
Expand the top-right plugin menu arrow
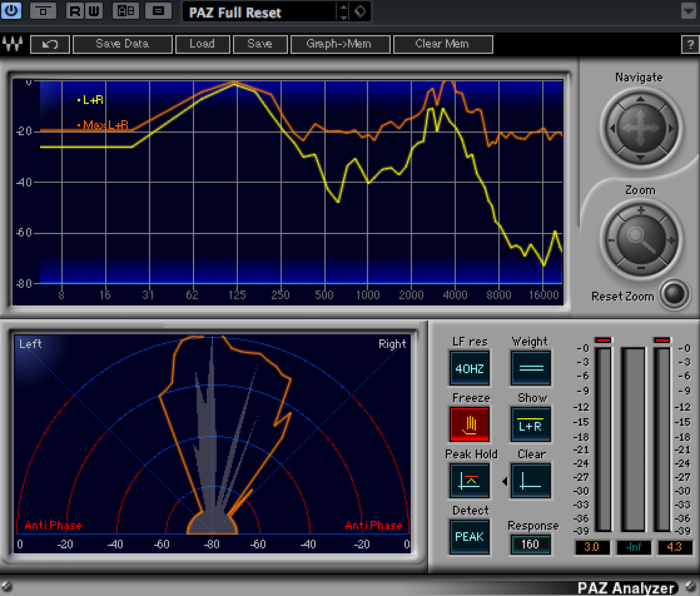(x=688, y=11)
